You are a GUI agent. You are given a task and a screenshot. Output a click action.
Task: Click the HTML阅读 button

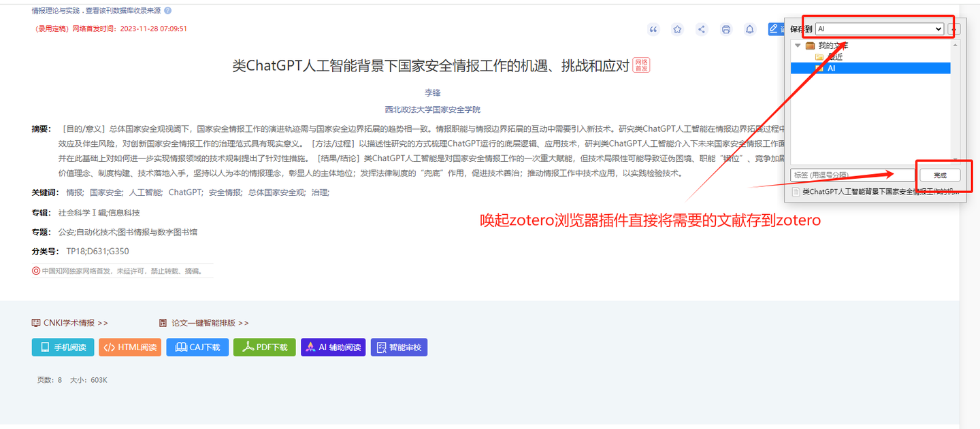[x=130, y=347]
